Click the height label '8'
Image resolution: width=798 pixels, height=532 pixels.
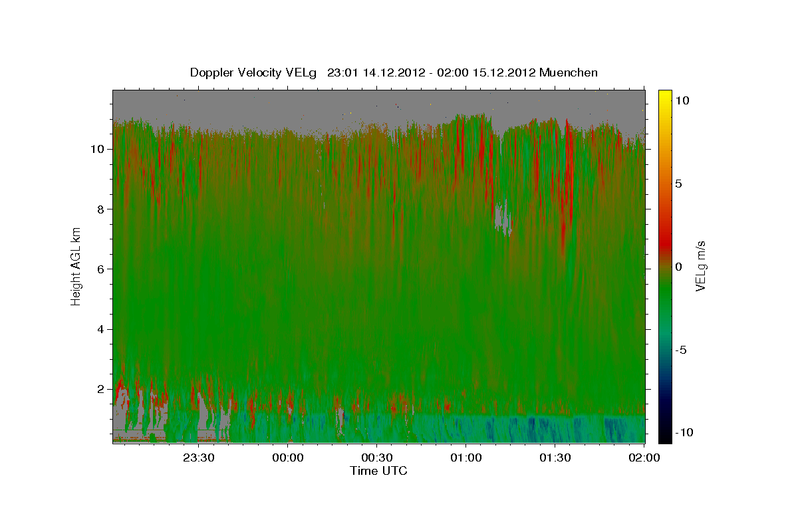(x=101, y=209)
